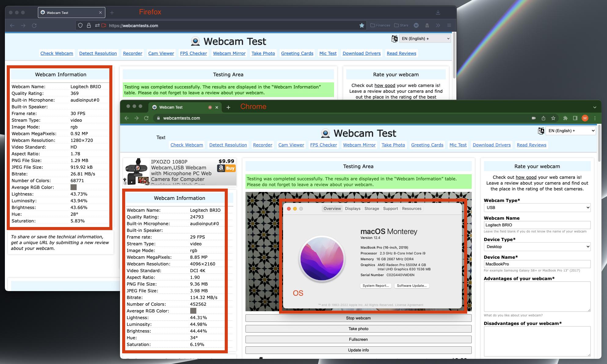Click the Device Name field showing MacBookPro
The height and width of the screenshot is (364, 607).
point(537,264)
